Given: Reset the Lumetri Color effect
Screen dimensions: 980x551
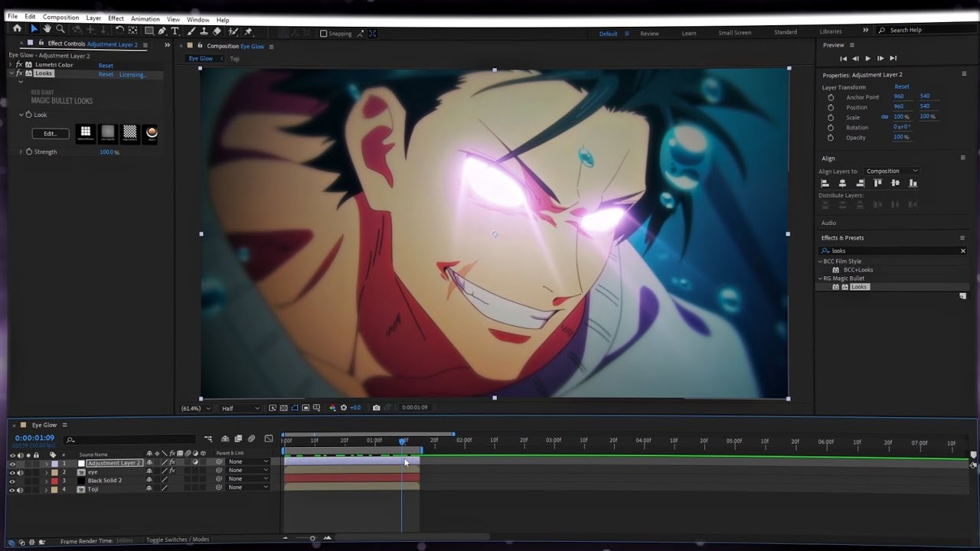Looking at the screenshot, I should (x=106, y=66).
